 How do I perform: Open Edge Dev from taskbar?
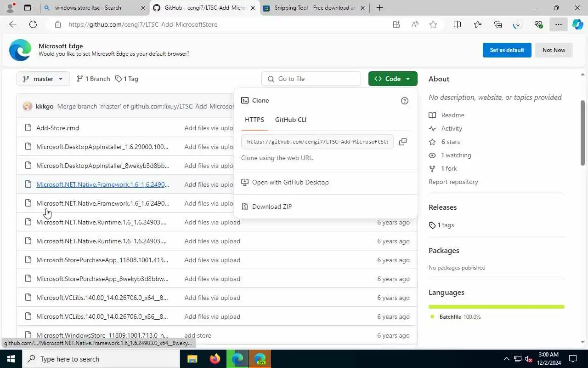[260, 359]
